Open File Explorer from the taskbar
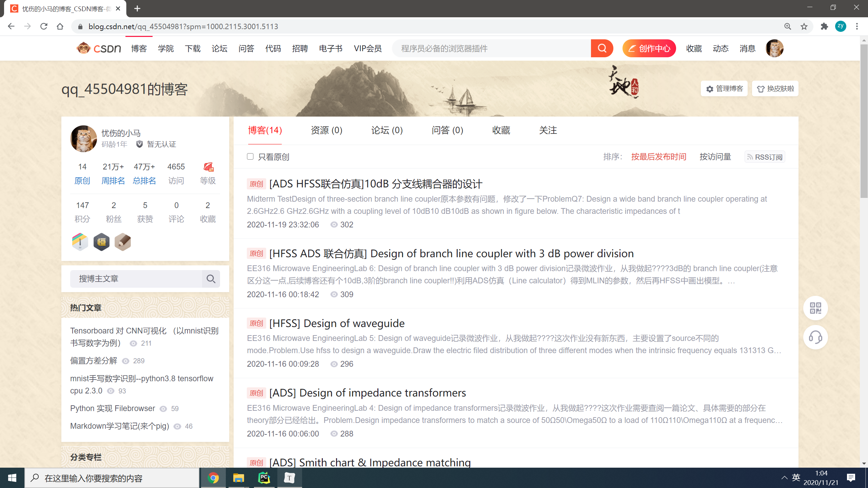Screen dimensions: 868x488 tap(239, 478)
